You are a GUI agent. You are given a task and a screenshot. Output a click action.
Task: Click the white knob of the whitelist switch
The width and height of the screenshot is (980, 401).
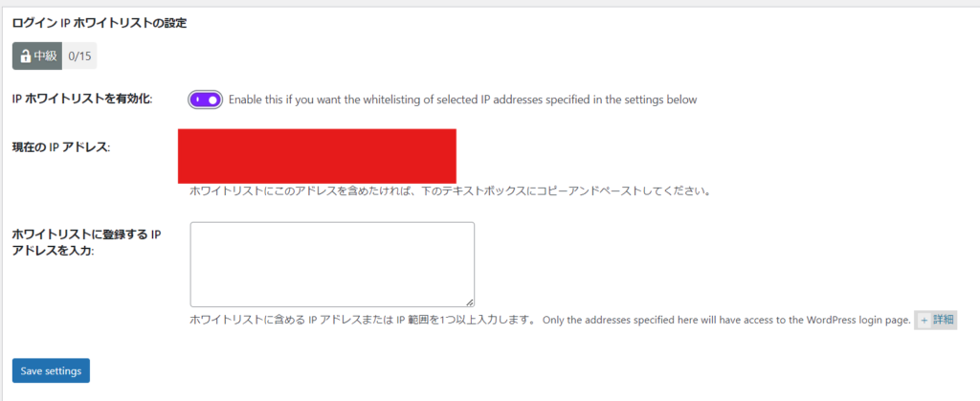click(213, 100)
